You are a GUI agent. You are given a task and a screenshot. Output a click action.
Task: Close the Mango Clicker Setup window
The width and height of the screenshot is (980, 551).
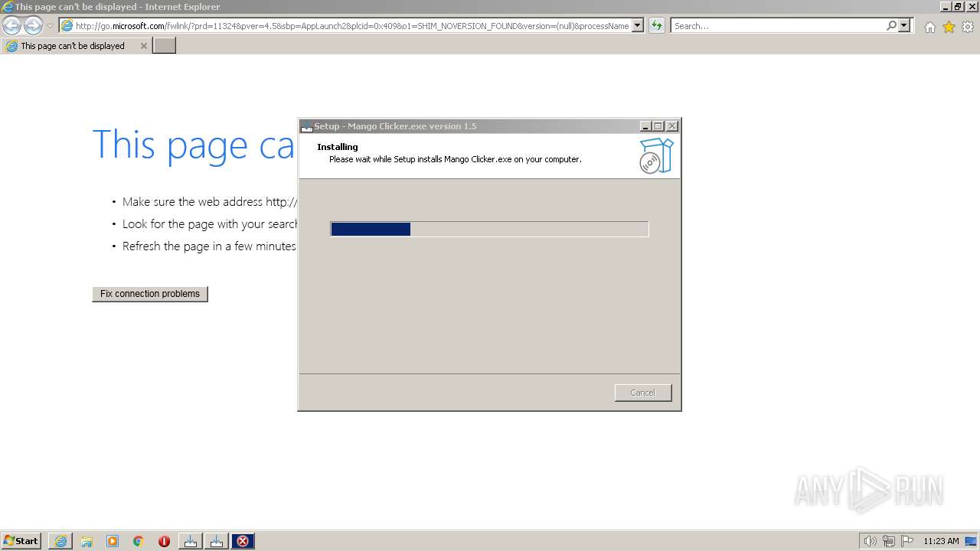[672, 126]
